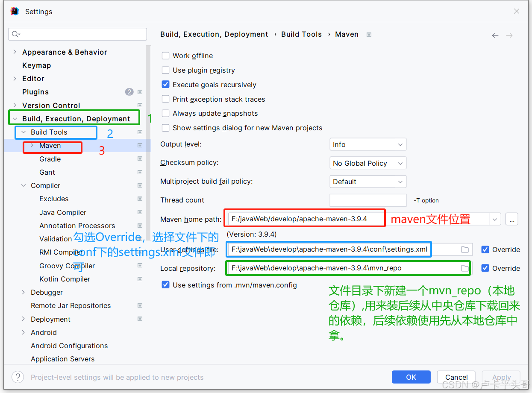Click Build Tools in breadcrumb
This screenshot has width=532, height=393.
coord(301,34)
